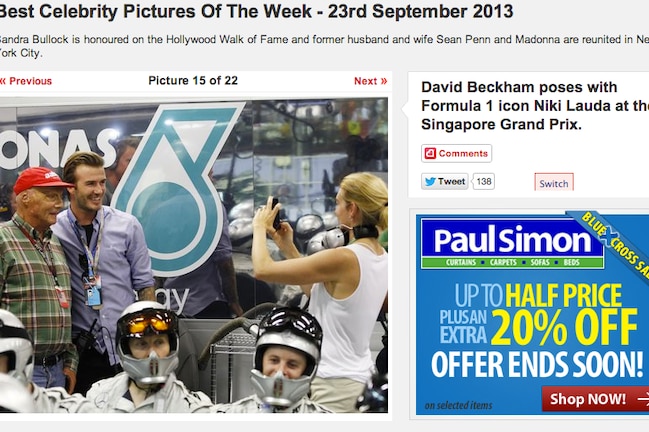Click the main Beckham and Lauda photo
Viewport: 649px width, 432px height.
(x=194, y=255)
